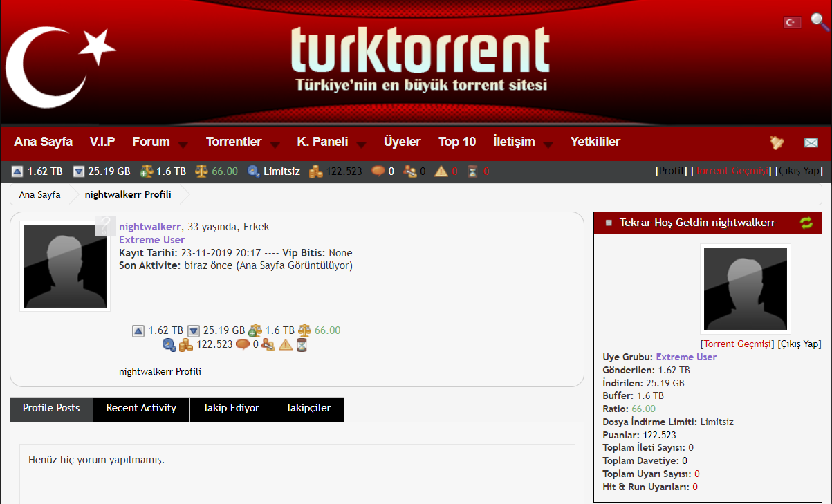Open the Yetkililer page
Image resolution: width=832 pixels, height=504 pixels.
tap(595, 142)
